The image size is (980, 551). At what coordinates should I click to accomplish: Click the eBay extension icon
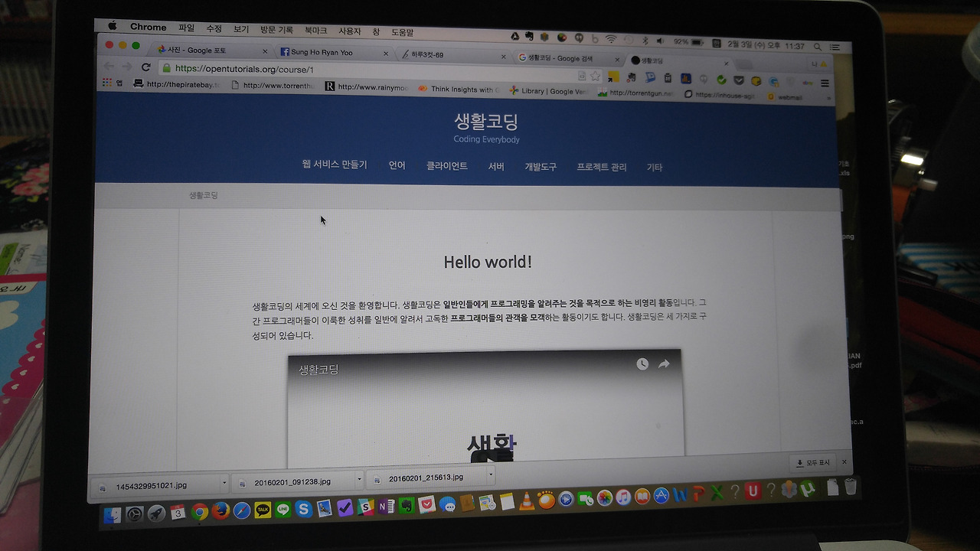pos(806,82)
